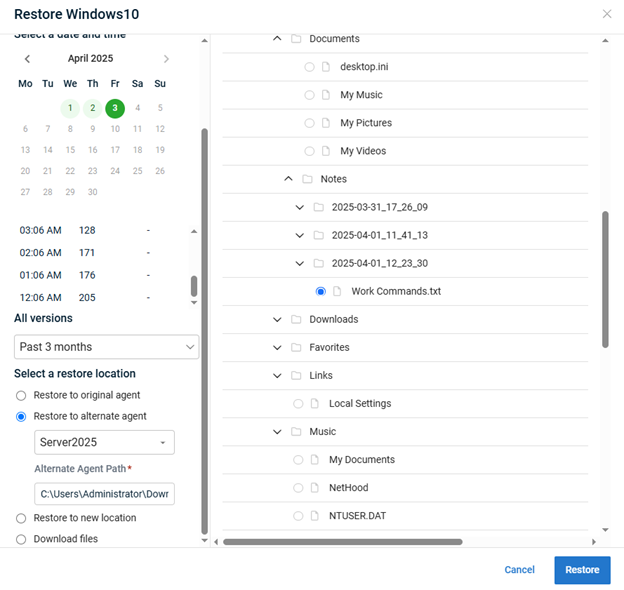Select the My Music radio button
Image resolution: width=624 pixels, height=590 pixels.
tap(309, 95)
